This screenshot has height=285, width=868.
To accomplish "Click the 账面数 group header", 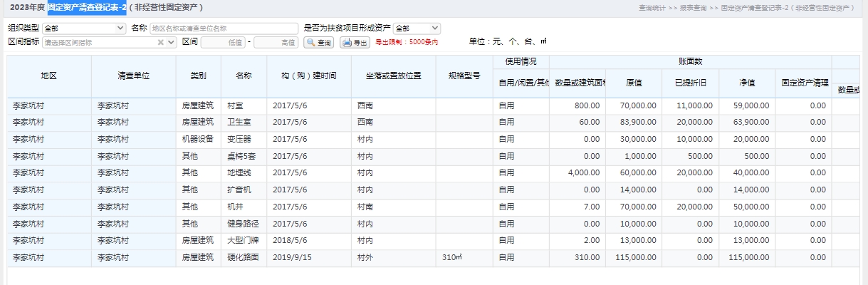I will [690, 62].
